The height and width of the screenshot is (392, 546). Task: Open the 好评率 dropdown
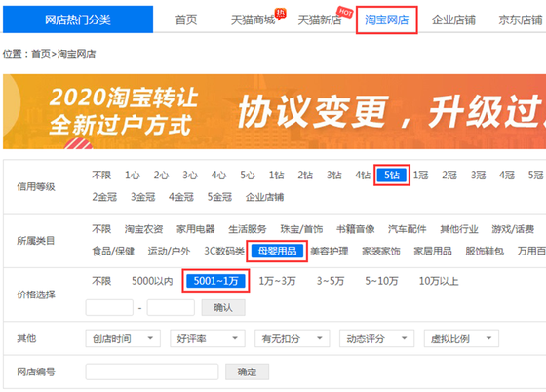[208, 338]
